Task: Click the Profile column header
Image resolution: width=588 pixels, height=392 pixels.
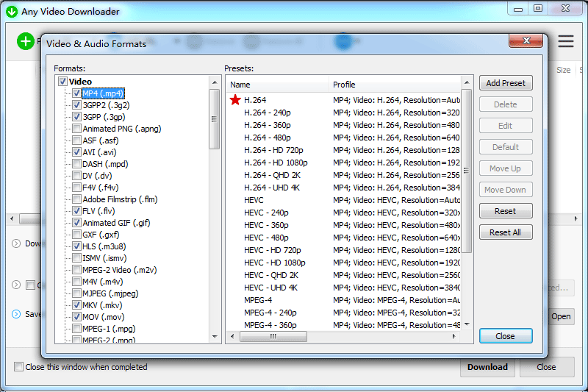Action: 395,85
